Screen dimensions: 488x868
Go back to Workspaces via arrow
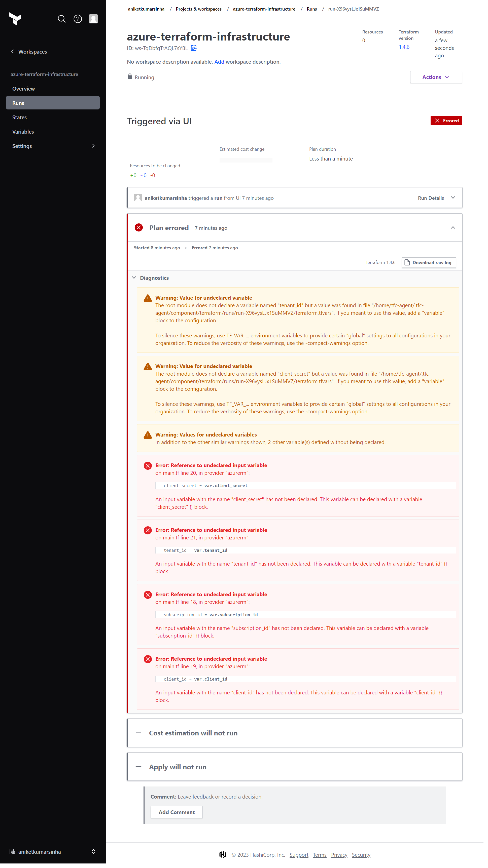(13, 52)
